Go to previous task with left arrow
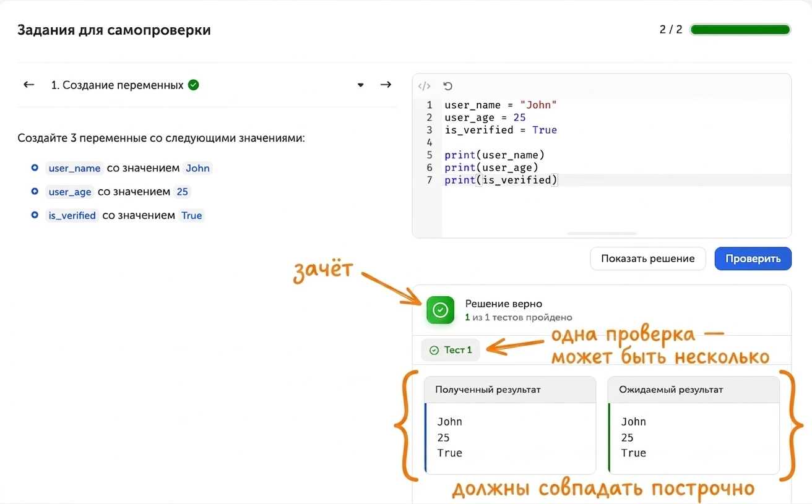812x504 pixels. pyautogui.click(x=28, y=85)
